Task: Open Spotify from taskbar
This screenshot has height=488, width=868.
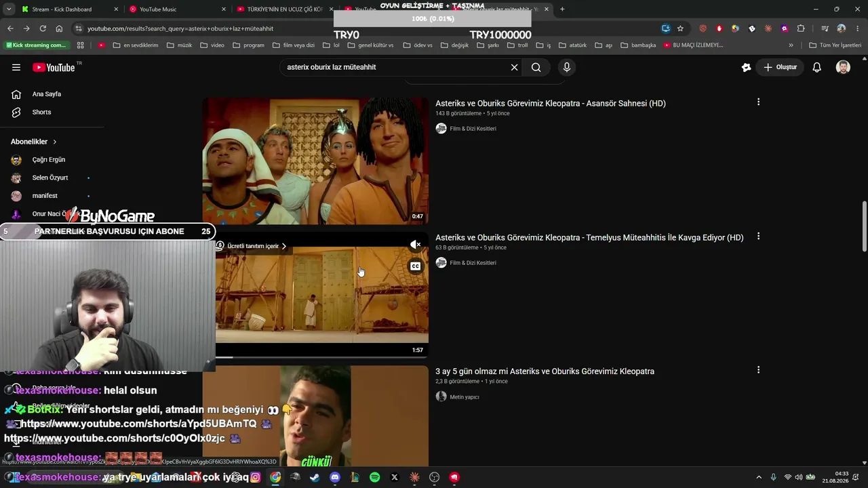Action: 374,477
